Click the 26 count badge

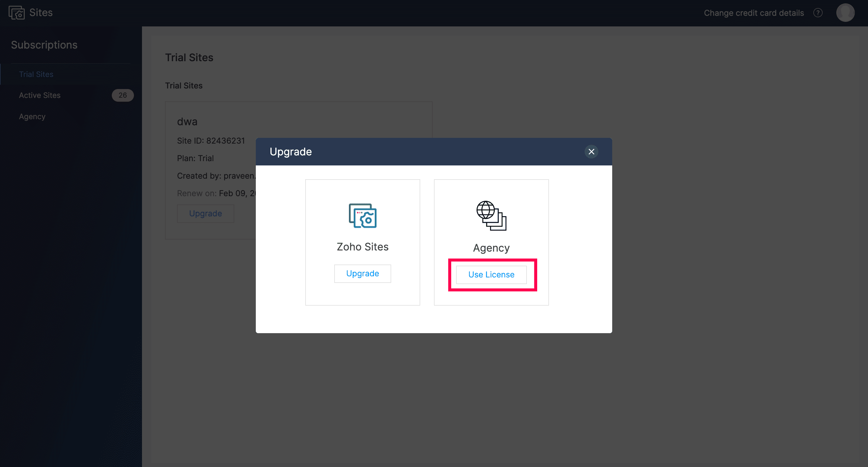123,95
